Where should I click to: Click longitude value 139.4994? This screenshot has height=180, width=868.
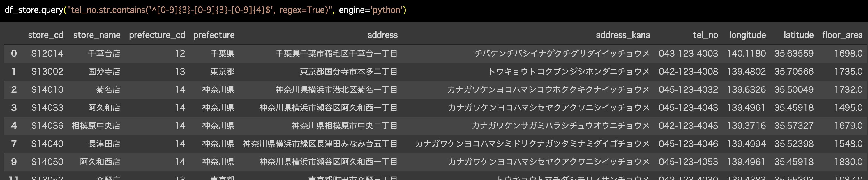pos(746,144)
